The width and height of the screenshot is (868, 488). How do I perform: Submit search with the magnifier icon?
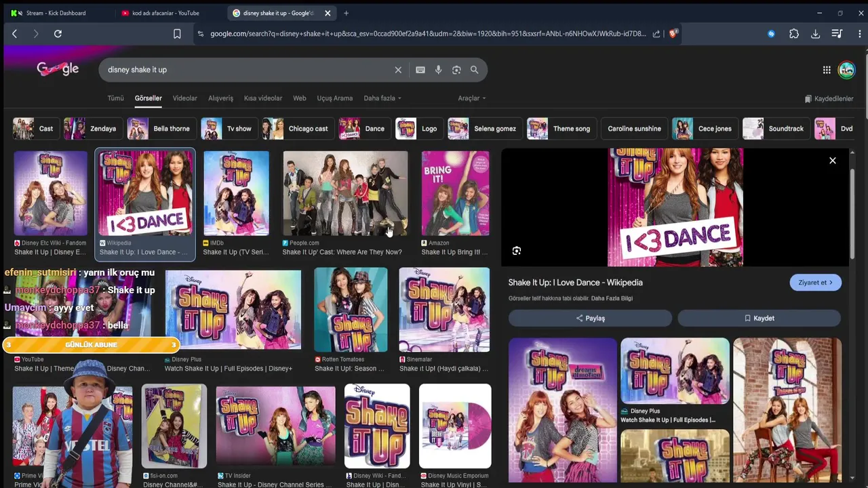pos(475,70)
